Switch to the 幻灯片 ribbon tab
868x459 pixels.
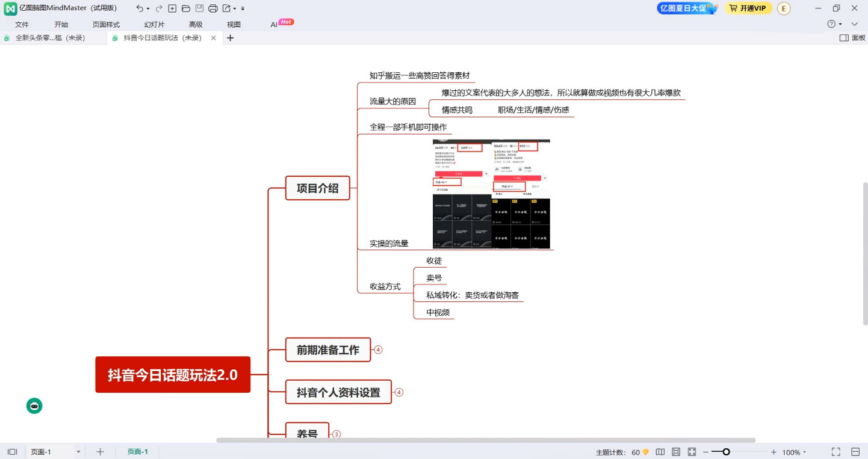click(x=154, y=24)
